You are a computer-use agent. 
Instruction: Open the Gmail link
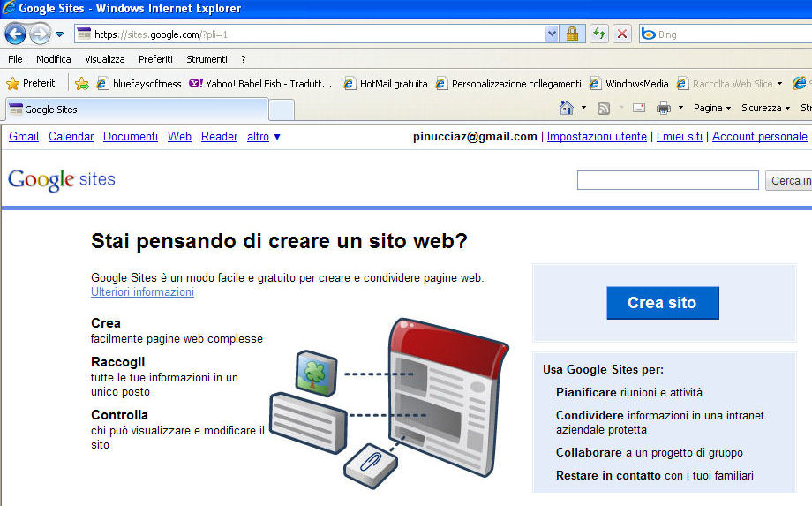24,136
